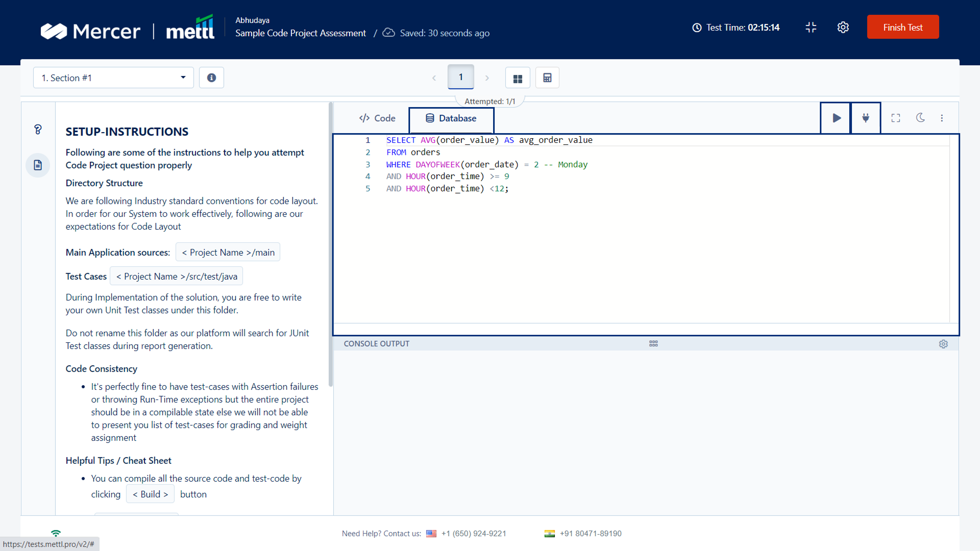Click the Finish Test button
This screenshot has width=980, height=551.
coord(903,27)
